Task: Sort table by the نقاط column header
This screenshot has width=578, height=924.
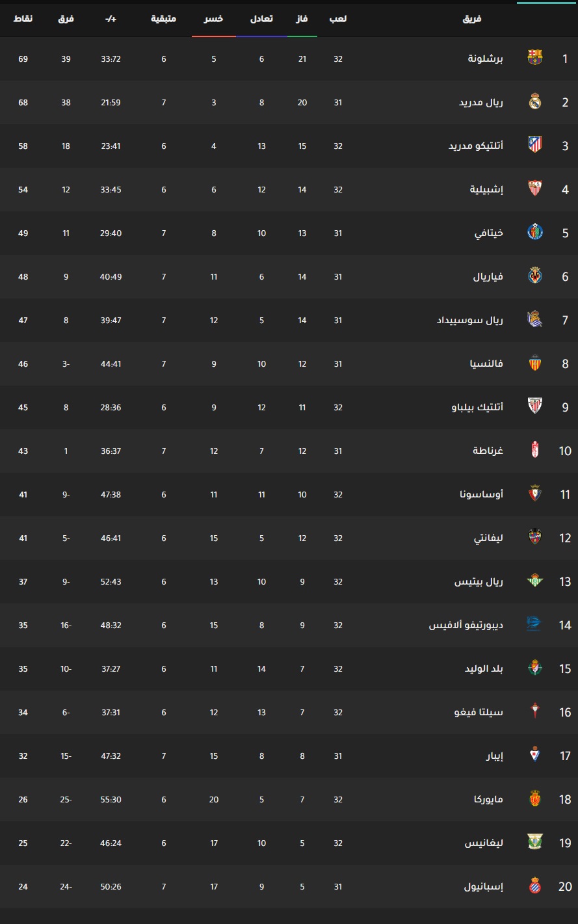Action: (x=23, y=19)
